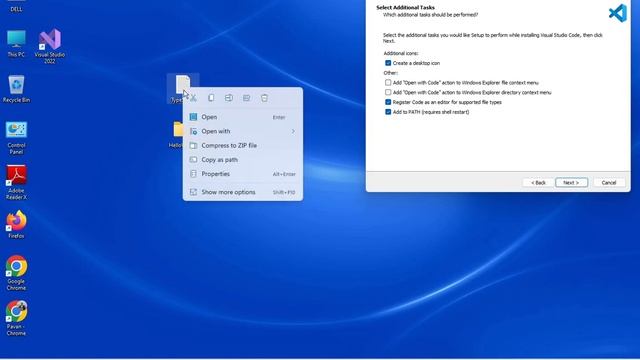
Task: Select the yellow folder icon on desktop
Action: [x=178, y=129]
